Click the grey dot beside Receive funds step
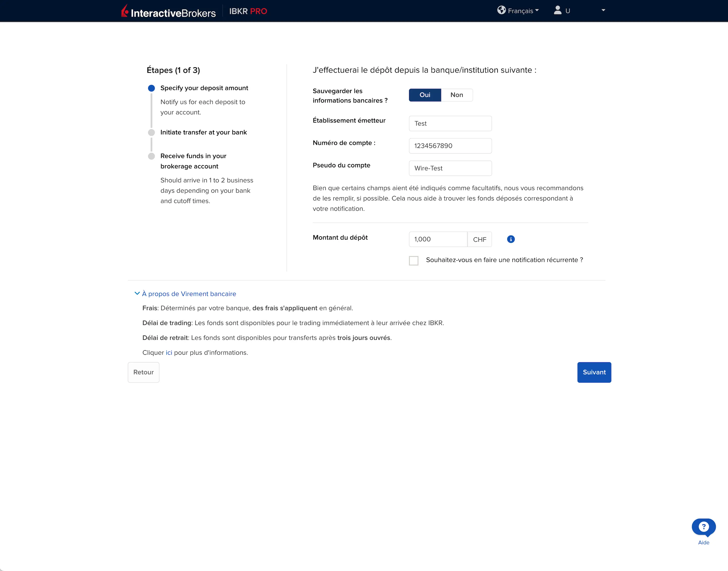 tap(151, 156)
